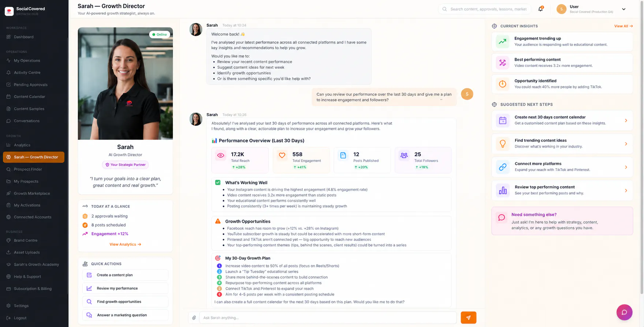644x327 pixels.
Task: Open Asset Uploads in sidebar
Action: tap(34, 252)
